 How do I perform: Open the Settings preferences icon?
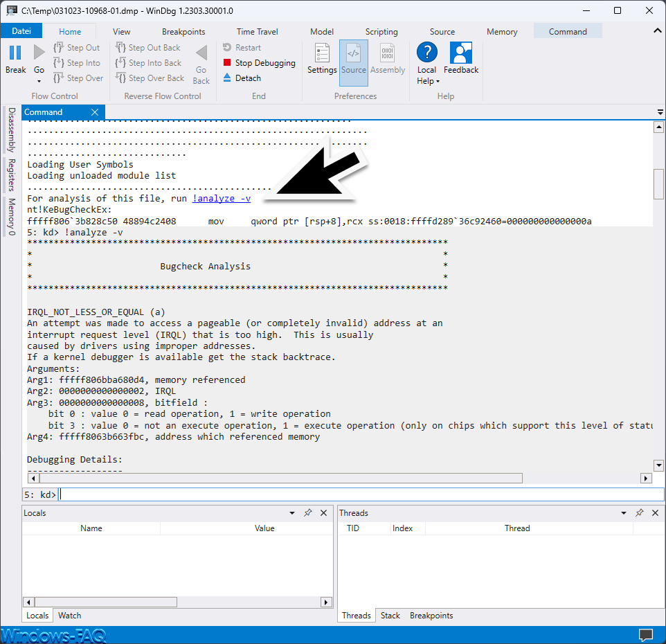[322, 53]
